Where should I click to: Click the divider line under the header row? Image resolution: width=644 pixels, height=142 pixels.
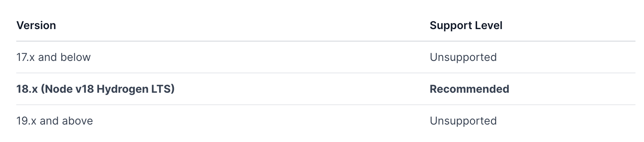[x=325, y=41]
